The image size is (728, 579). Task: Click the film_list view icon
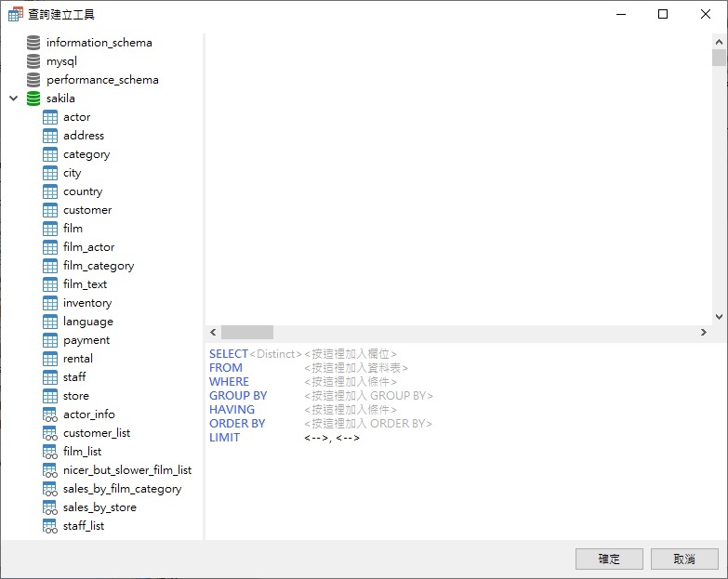[50, 452]
